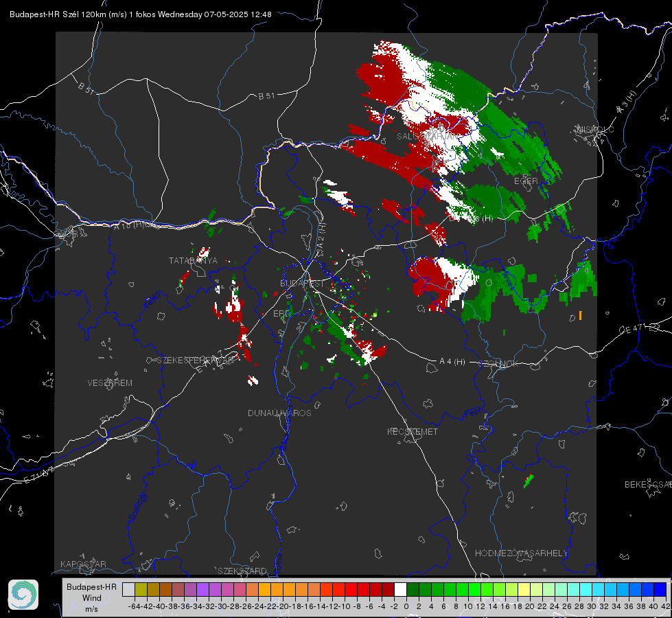Choose the violet swatch between -34 and -32

(202, 590)
